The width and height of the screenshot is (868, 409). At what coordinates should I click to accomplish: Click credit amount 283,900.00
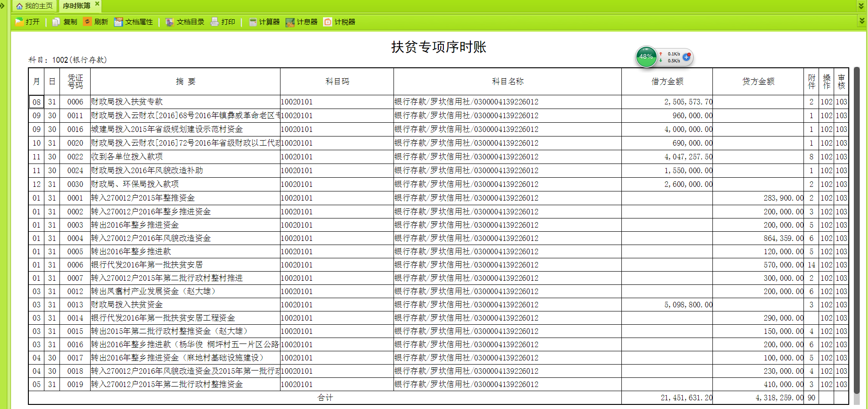(x=783, y=198)
